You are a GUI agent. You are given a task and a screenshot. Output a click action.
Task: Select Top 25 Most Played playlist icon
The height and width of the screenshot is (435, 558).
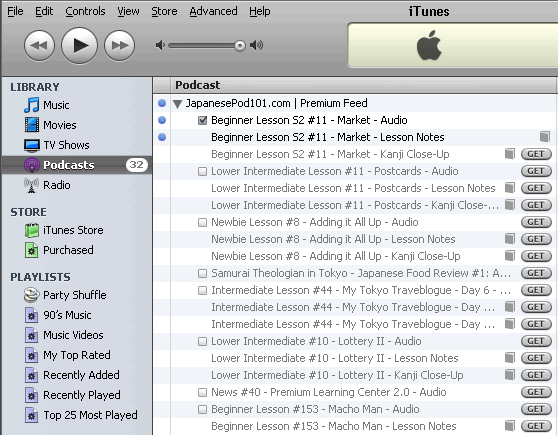click(32, 415)
